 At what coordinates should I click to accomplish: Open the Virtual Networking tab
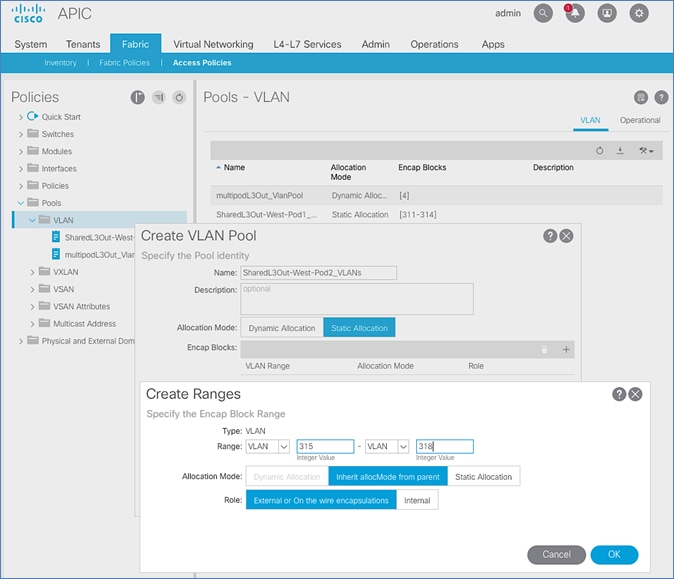pos(213,44)
